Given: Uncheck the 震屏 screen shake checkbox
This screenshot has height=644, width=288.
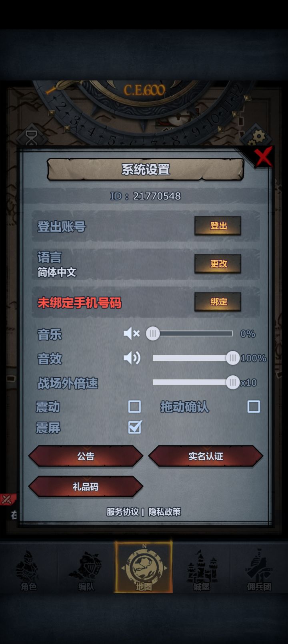Looking at the screenshot, I should pyautogui.click(x=135, y=427).
